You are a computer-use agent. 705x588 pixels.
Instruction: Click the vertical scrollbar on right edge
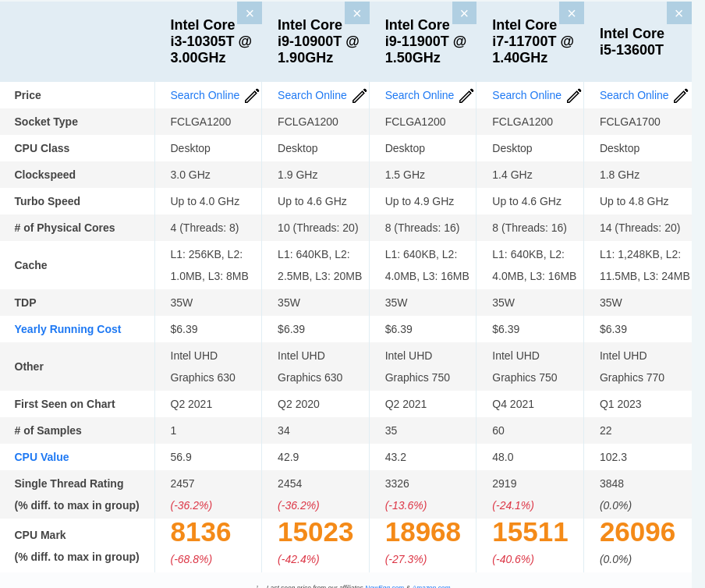[698, 294]
